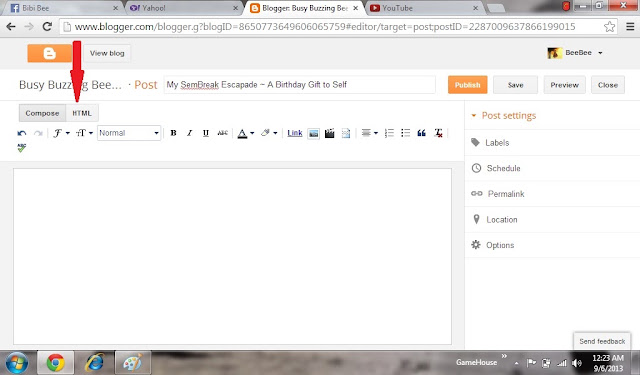Apply blockquote formatting
640x375 pixels.
coord(422,133)
